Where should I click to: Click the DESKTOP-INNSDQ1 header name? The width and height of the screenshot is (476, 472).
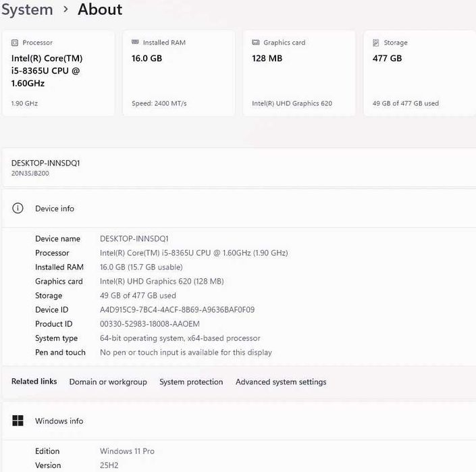pos(45,163)
